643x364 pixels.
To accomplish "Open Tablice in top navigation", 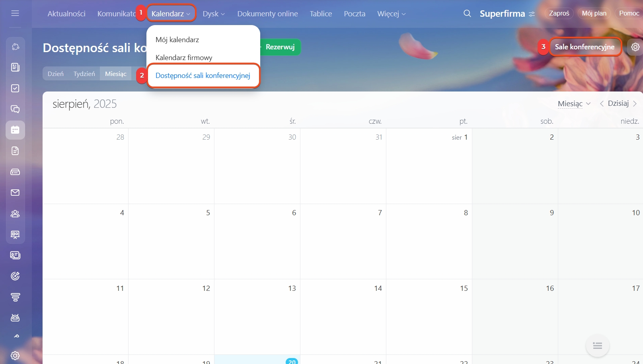I will click(x=321, y=14).
